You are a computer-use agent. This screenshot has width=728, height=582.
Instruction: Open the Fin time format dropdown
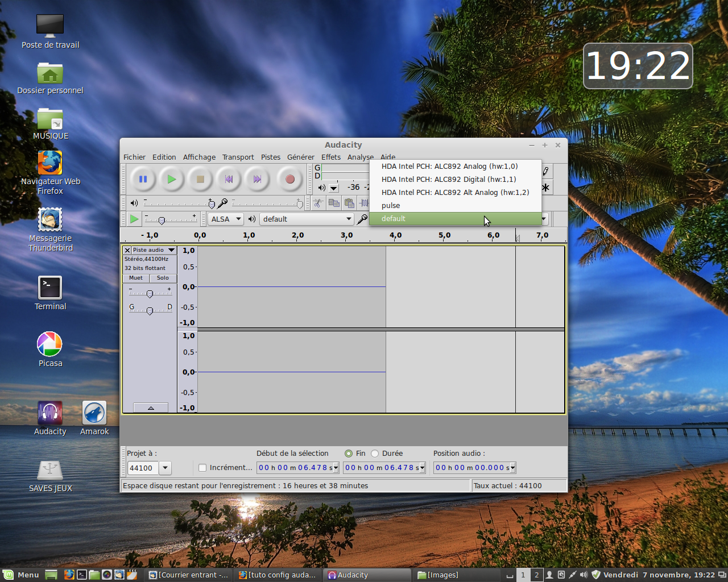(422, 468)
